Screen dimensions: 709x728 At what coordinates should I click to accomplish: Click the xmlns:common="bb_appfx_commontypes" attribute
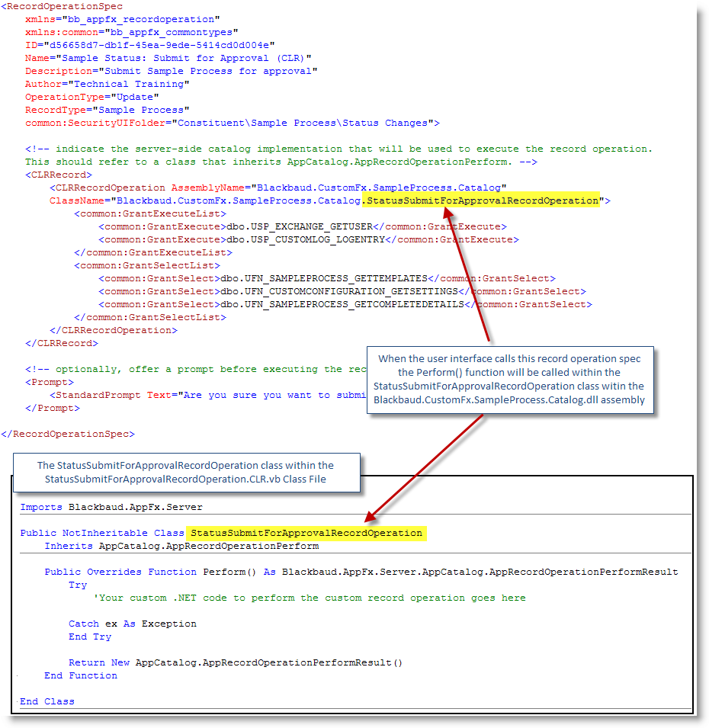click(132, 33)
